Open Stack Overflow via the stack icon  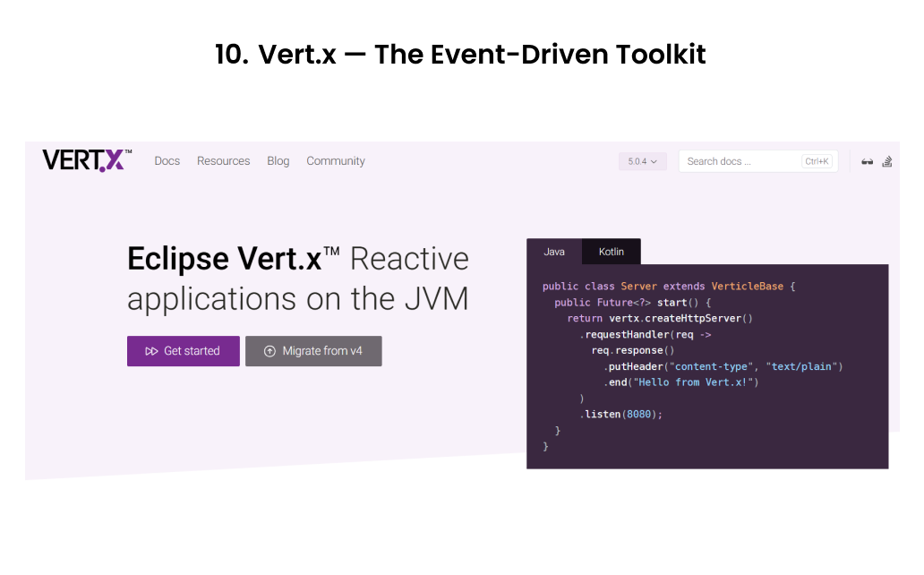[x=886, y=160]
